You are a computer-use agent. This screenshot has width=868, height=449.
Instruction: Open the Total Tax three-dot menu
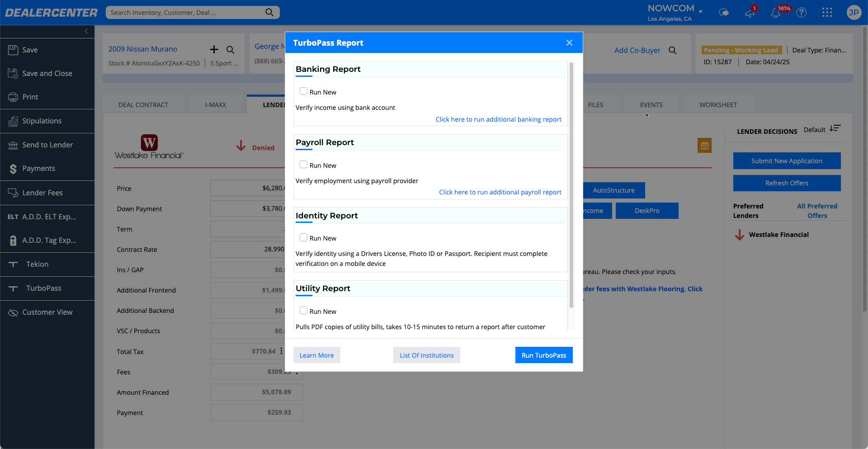coord(281,351)
